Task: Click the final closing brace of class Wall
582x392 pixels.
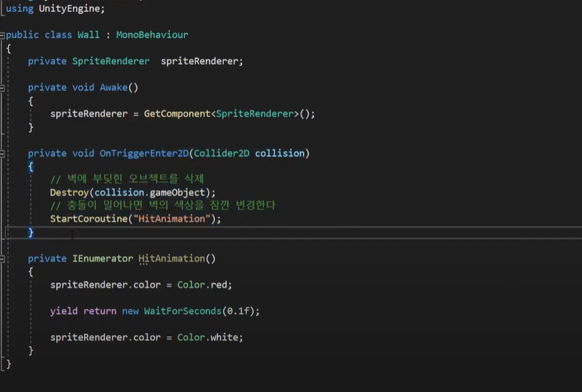Action: coord(8,364)
